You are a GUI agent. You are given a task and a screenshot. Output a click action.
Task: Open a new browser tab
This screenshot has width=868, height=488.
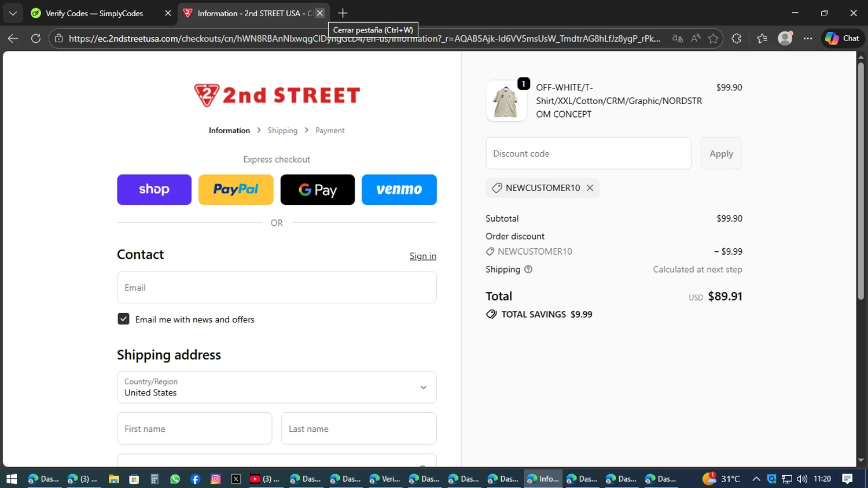click(343, 13)
